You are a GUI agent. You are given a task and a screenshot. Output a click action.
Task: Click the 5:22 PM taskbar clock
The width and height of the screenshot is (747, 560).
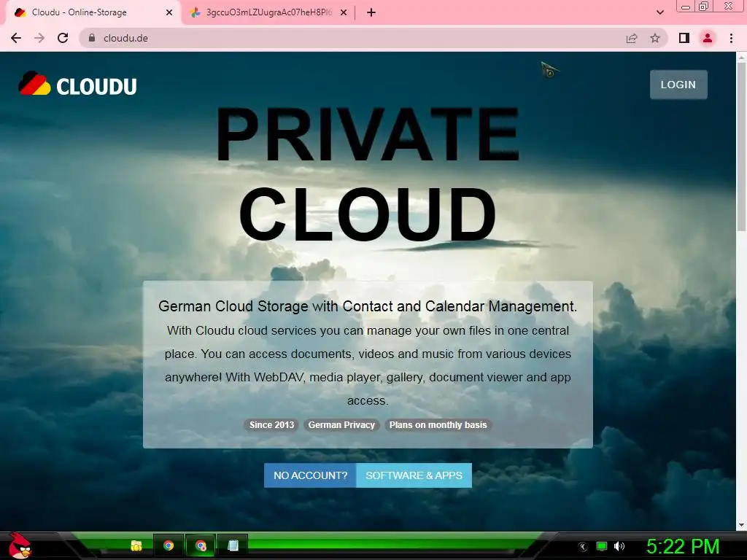click(x=683, y=547)
